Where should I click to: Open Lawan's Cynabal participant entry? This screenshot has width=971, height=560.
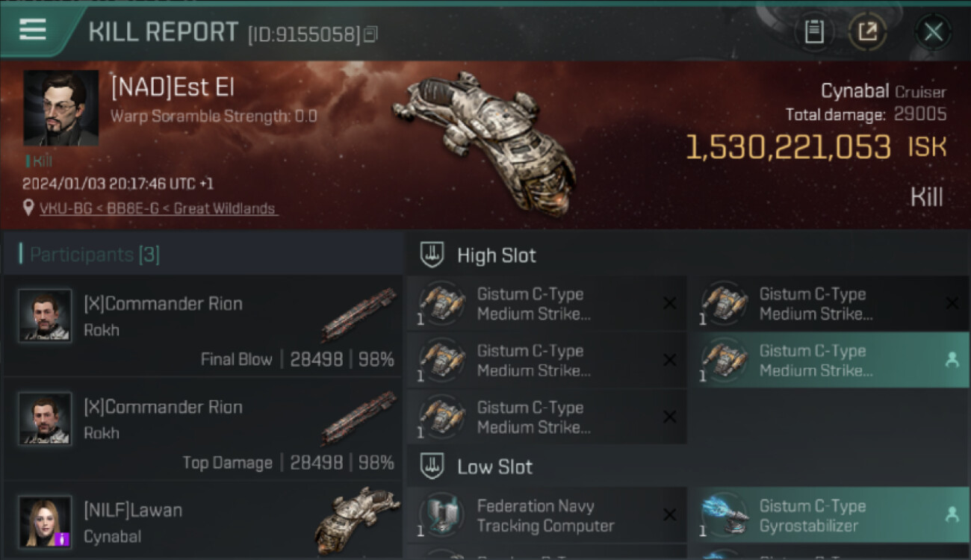[203, 521]
